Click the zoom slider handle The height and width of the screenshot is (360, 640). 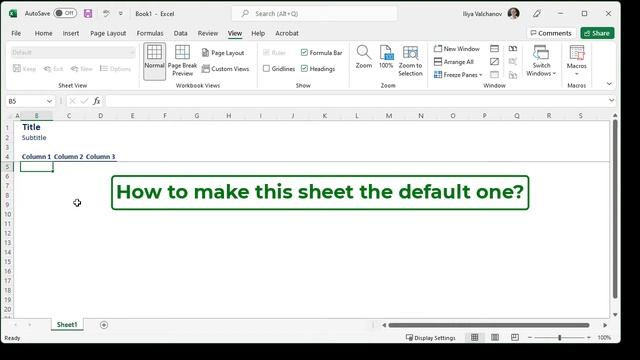click(560, 338)
